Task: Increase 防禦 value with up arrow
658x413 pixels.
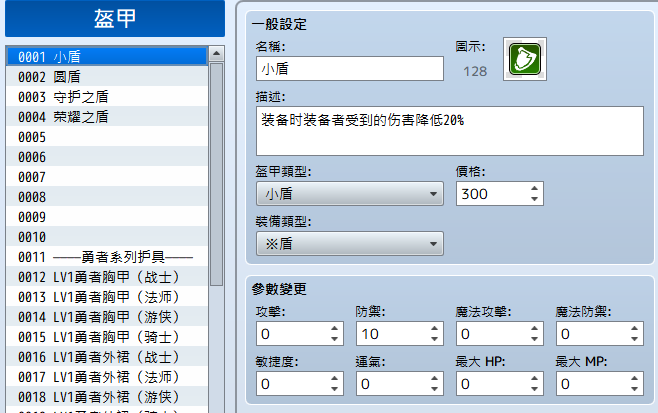Action: [x=434, y=328]
